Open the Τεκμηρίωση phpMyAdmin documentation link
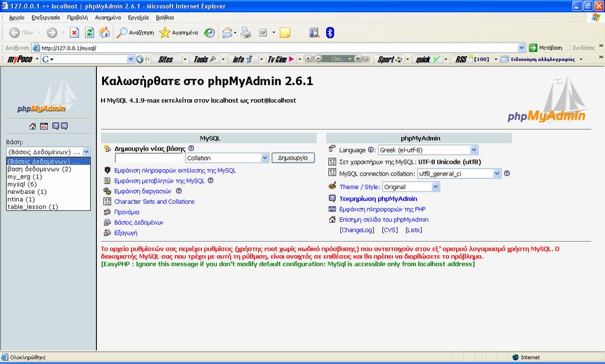 (378, 199)
